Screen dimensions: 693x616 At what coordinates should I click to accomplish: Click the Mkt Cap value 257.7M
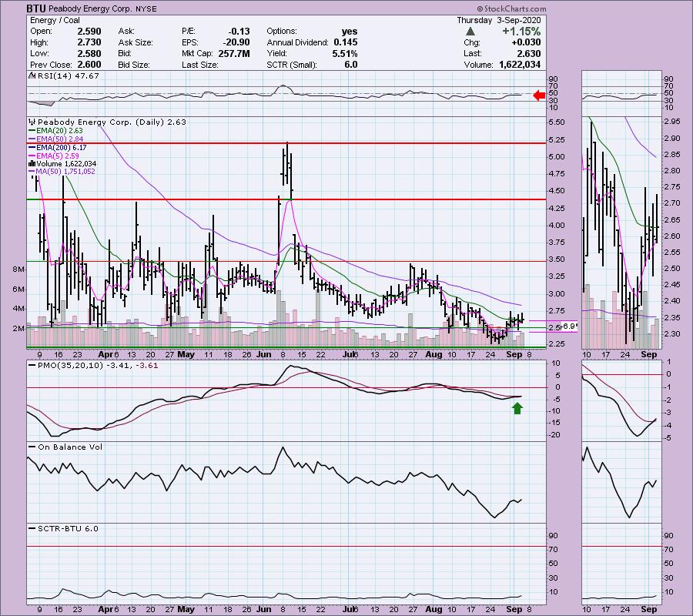click(x=234, y=53)
